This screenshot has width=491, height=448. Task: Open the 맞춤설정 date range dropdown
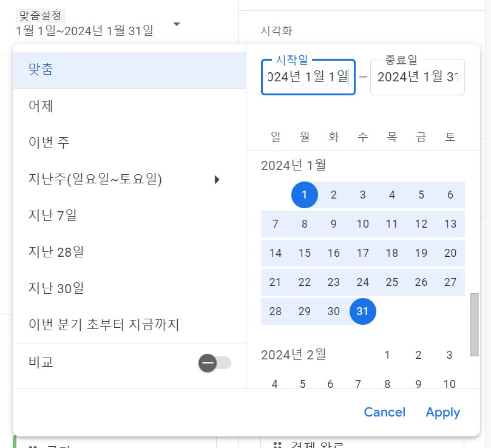[x=176, y=22]
